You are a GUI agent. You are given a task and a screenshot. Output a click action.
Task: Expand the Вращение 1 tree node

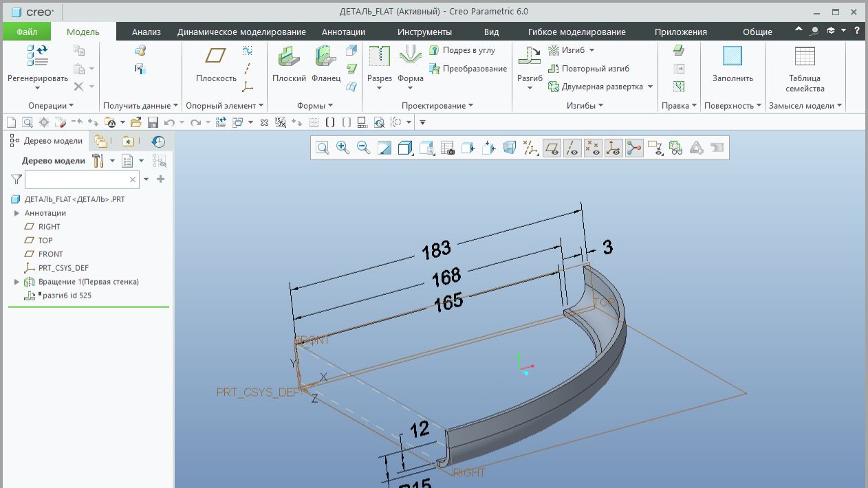click(17, 282)
